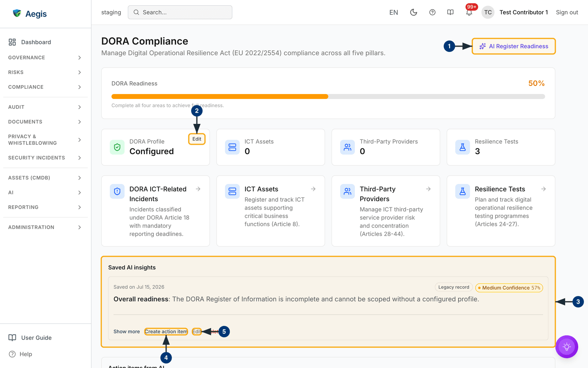
Task: Click the staging environment label
Action: tap(111, 12)
